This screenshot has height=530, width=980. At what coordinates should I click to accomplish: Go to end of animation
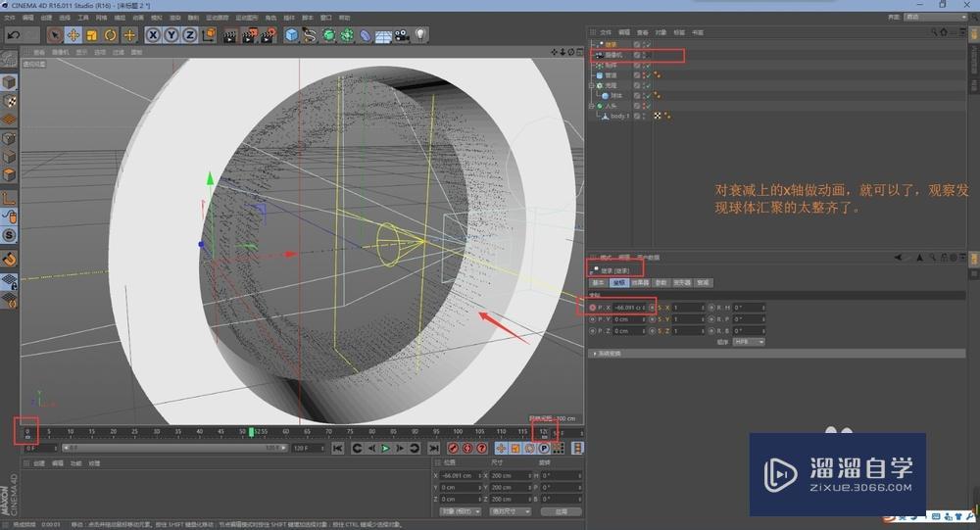pos(434,448)
